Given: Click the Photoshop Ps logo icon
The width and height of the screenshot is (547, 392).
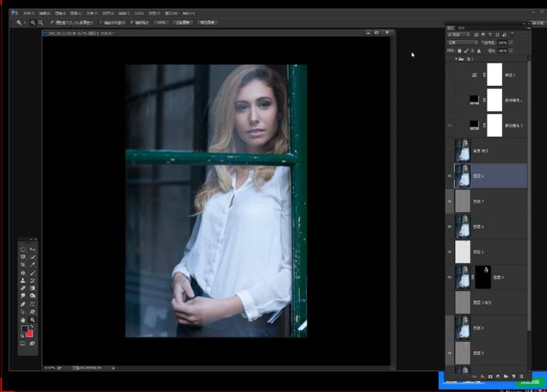Looking at the screenshot, I should click(x=15, y=13).
